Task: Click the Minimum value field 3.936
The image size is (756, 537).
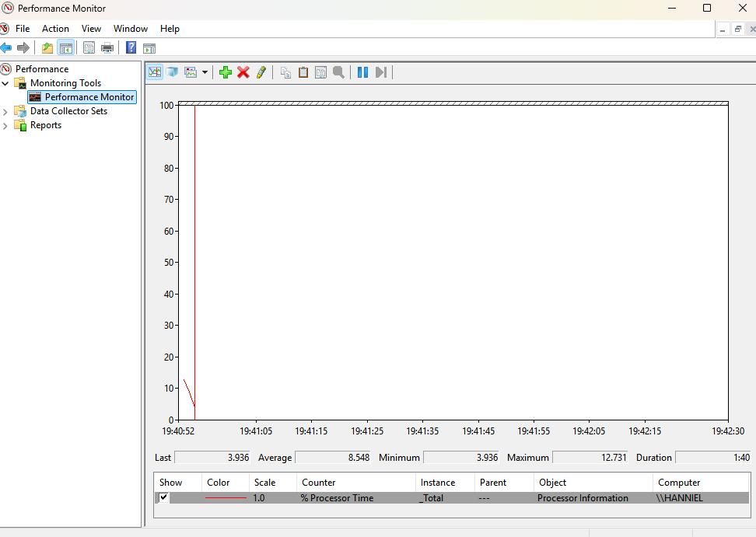Action: (x=461, y=457)
